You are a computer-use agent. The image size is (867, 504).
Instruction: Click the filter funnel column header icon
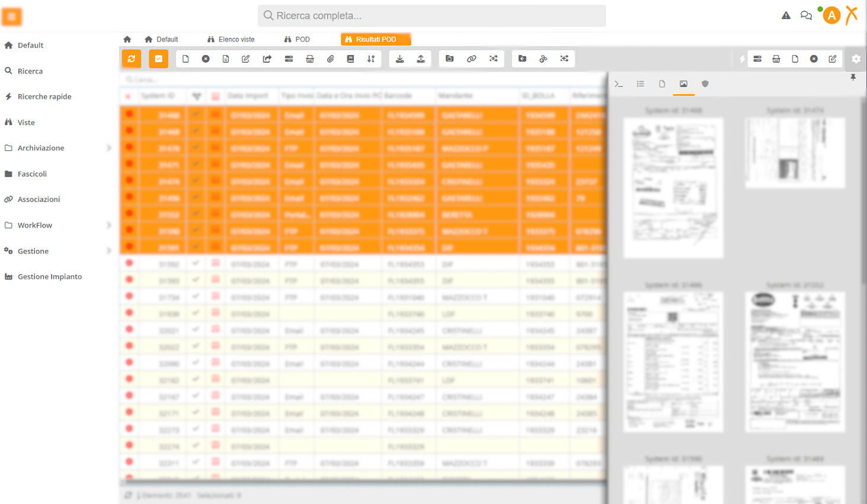(x=197, y=96)
